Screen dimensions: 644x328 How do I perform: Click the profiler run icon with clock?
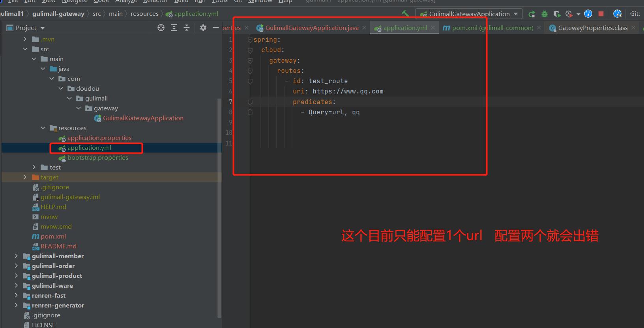click(x=569, y=14)
